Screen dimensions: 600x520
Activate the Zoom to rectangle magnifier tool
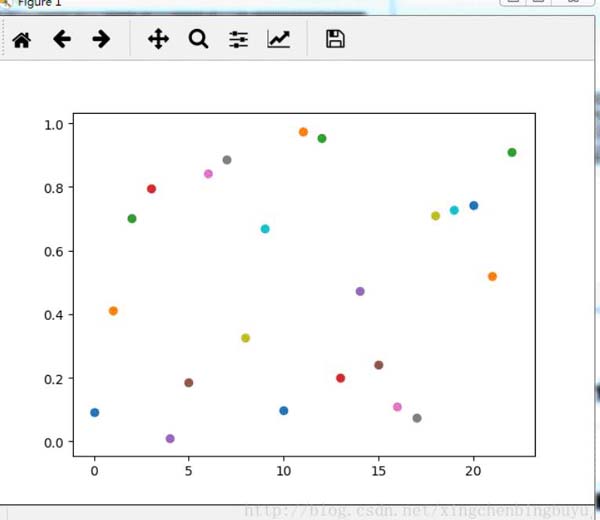(198, 39)
